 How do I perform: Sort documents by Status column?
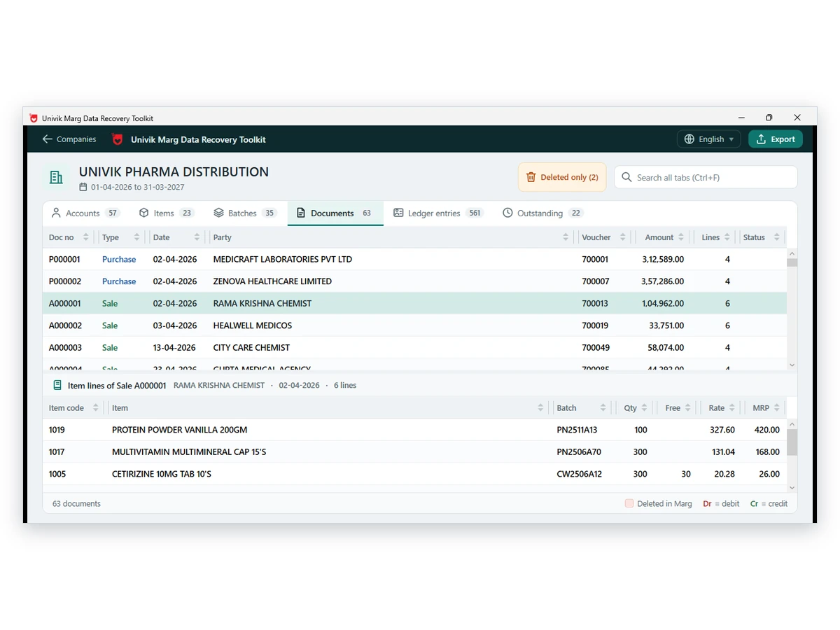click(x=762, y=237)
